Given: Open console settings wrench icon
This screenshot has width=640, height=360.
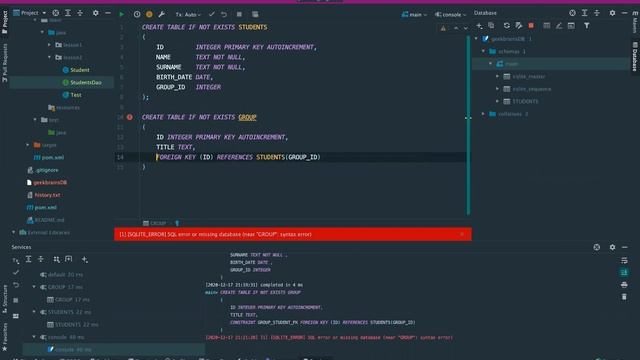Looking at the screenshot, I should click(x=162, y=14).
